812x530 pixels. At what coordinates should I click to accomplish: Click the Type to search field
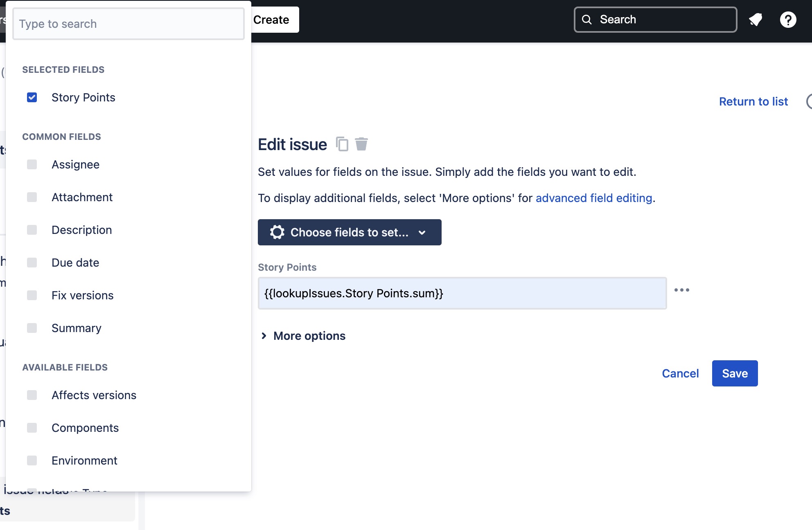click(128, 23)
